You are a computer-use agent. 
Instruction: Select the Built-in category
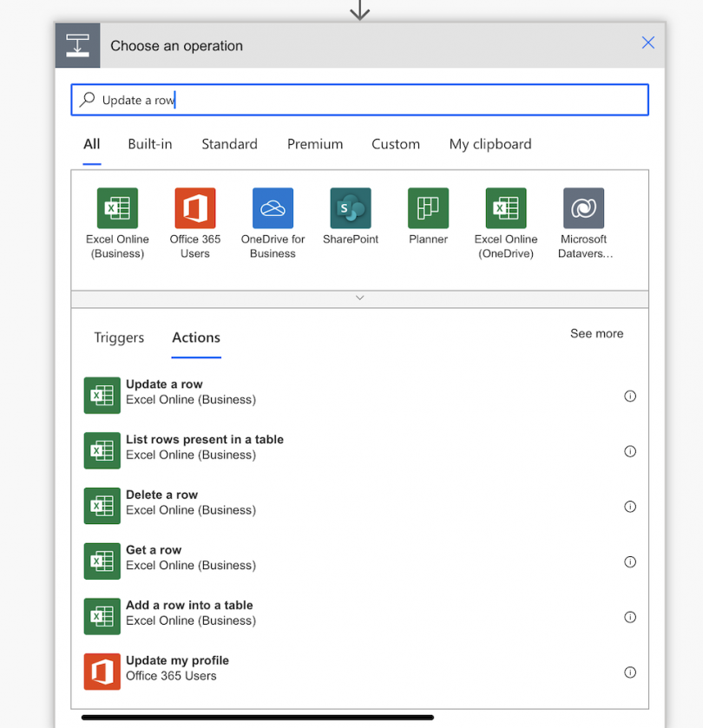[149, 144]
